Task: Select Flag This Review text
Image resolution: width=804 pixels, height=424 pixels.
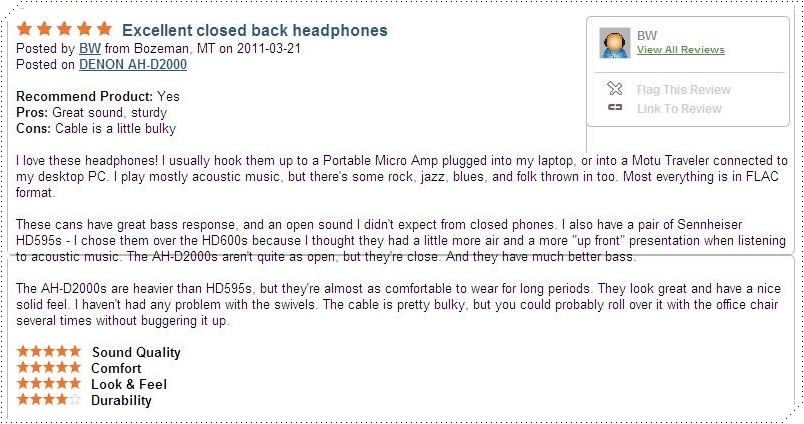Action: click(683, 89)
